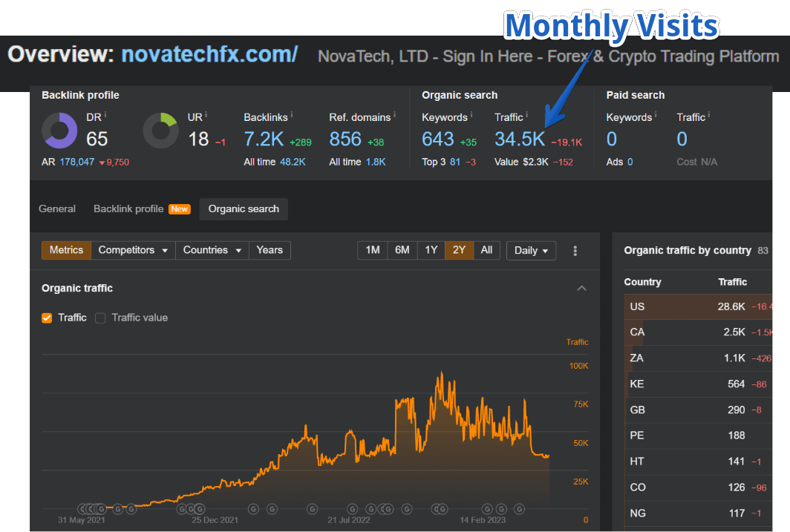Viewport: 790px width, 532px height.
Task: Open the Competitors dropdown
Action: [133, 250]
